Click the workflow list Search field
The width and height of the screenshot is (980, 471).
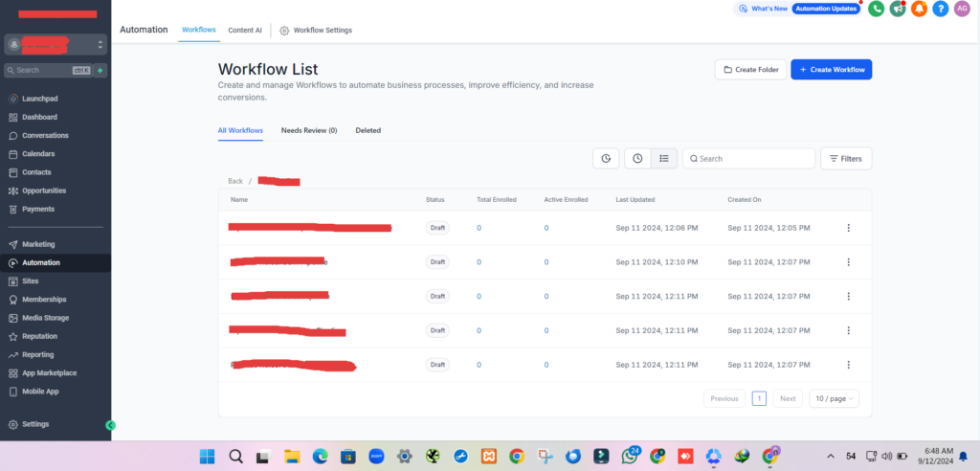pos(748,158)
